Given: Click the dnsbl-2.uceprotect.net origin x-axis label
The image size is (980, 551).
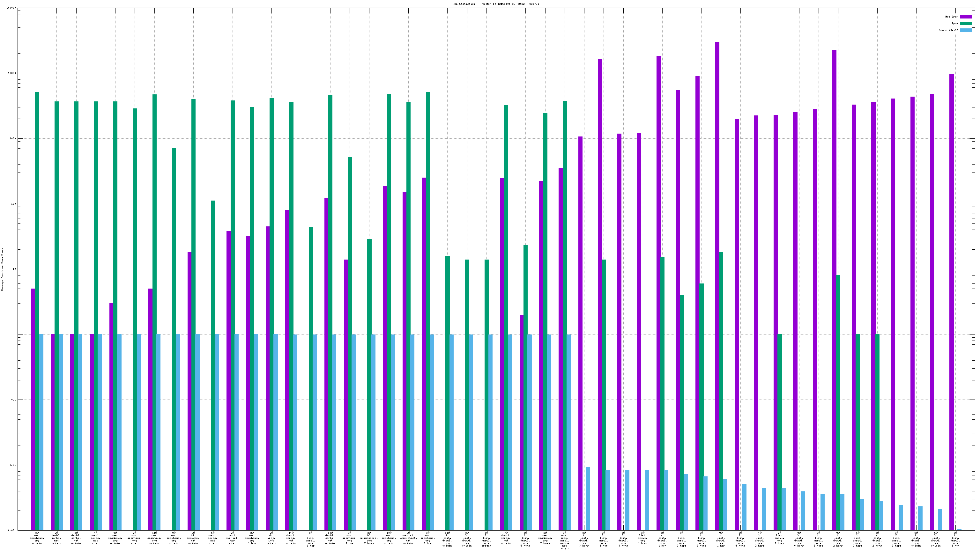Looking at the screenshot, I should (x=408, y=538).
